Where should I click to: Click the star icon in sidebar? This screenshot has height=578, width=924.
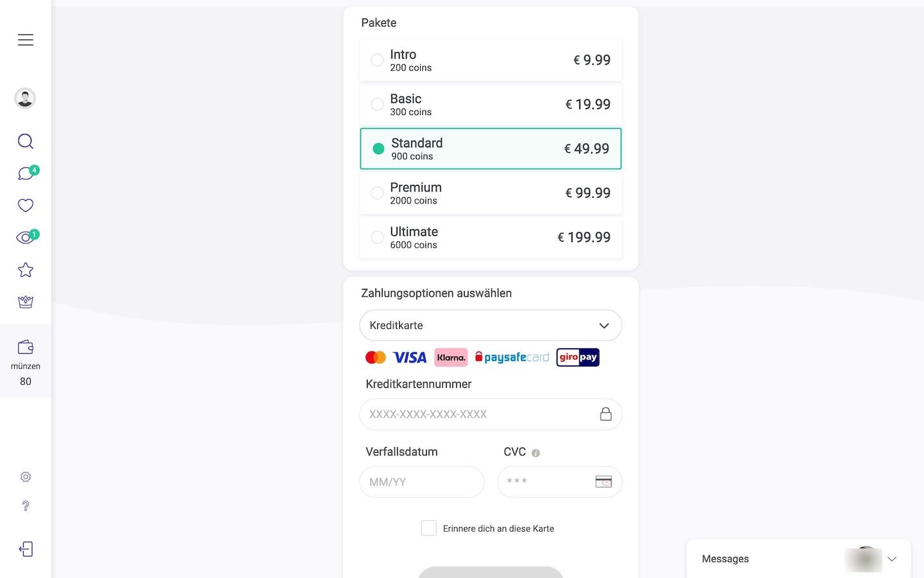[26, 270]
